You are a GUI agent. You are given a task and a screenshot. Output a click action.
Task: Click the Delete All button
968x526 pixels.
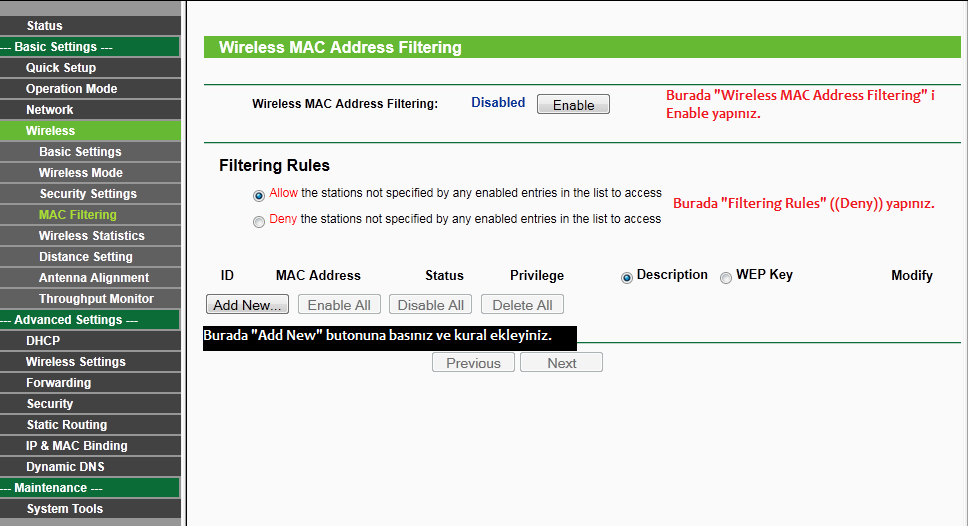[522, 305]
